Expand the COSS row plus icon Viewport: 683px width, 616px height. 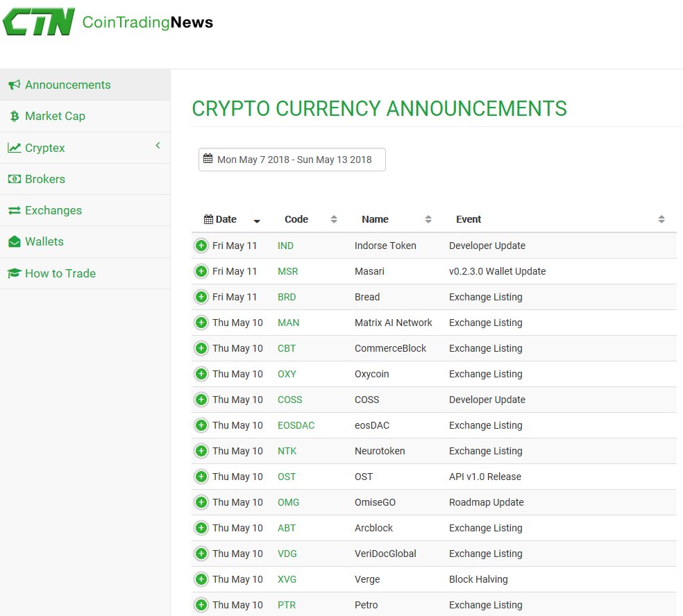click(201, 400)
